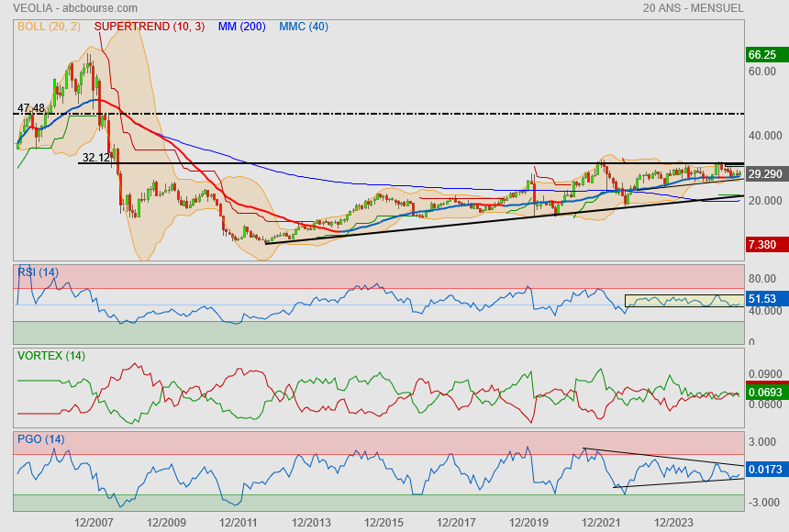Click the 12/2023 date on the time axis
This screenshot has height=532, width=789.
(672, 523)
